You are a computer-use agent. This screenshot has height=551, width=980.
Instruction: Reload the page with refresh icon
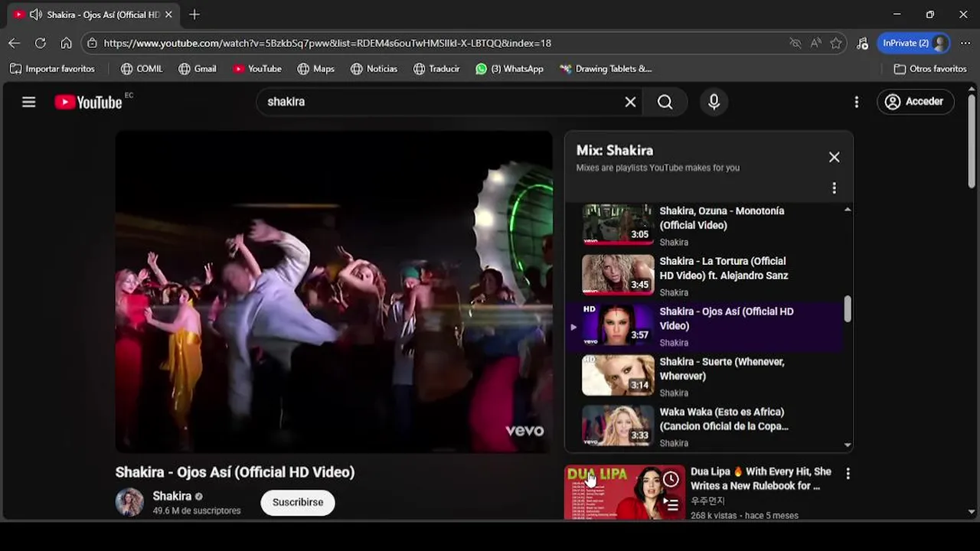pos(41,43)
